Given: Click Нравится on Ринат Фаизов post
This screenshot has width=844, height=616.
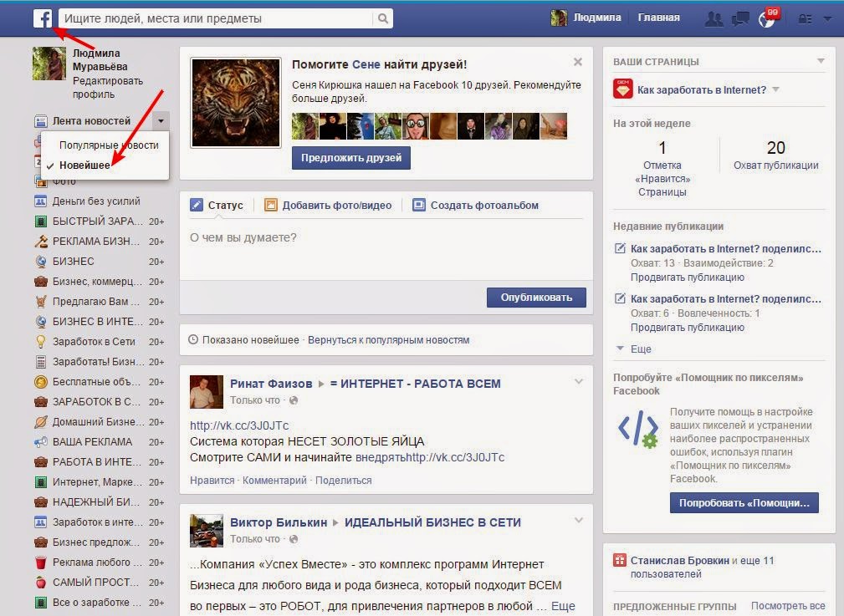Looking at the screenshot, I should (x=212, y=481).
